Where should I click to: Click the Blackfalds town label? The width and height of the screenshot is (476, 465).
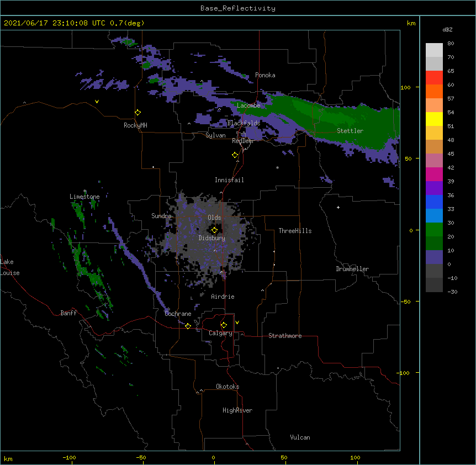click(x=244, y=123)
